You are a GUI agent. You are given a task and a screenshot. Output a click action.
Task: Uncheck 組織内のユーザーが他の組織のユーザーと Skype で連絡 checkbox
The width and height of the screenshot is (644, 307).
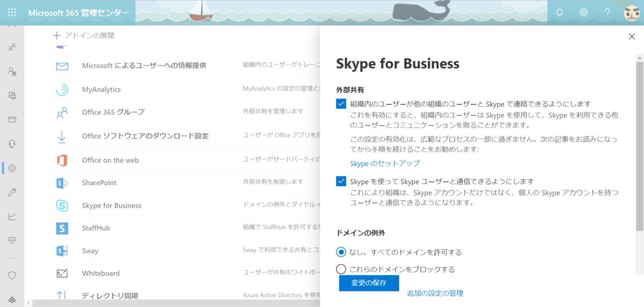341,104
